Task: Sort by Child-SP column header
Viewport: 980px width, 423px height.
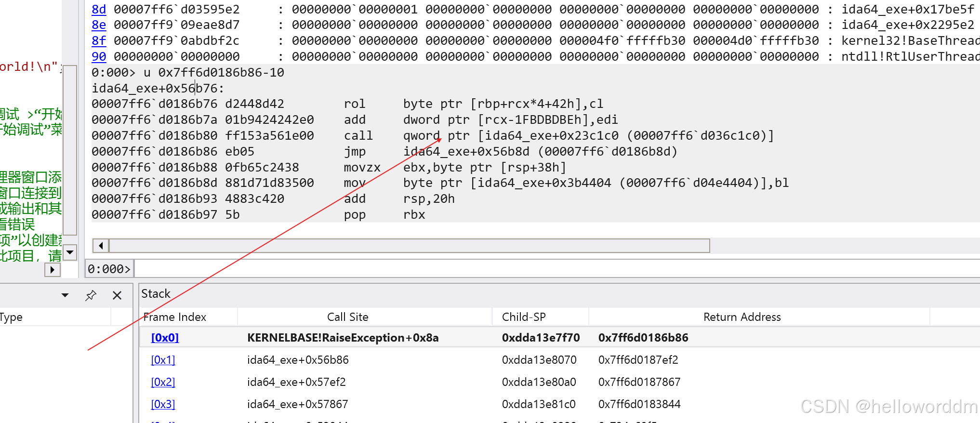Action: (x=524, y=317)
